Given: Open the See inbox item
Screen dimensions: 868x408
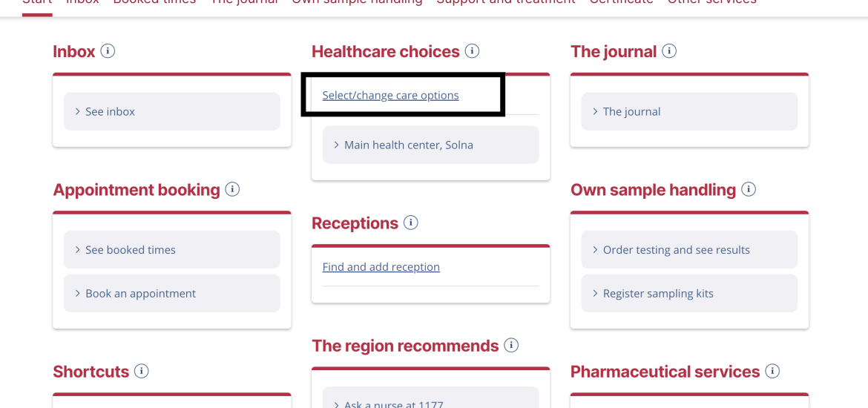Looking at the screenshot, I should click(x=171, y=111).
